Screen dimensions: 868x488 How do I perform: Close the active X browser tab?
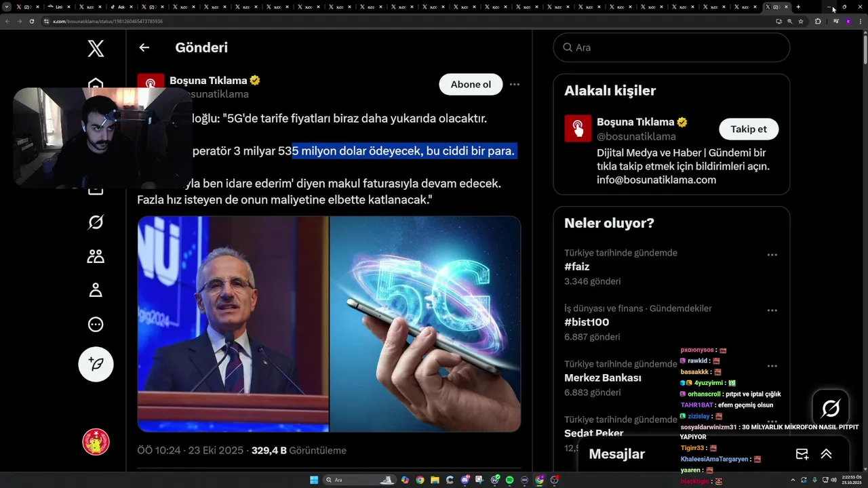786,7
